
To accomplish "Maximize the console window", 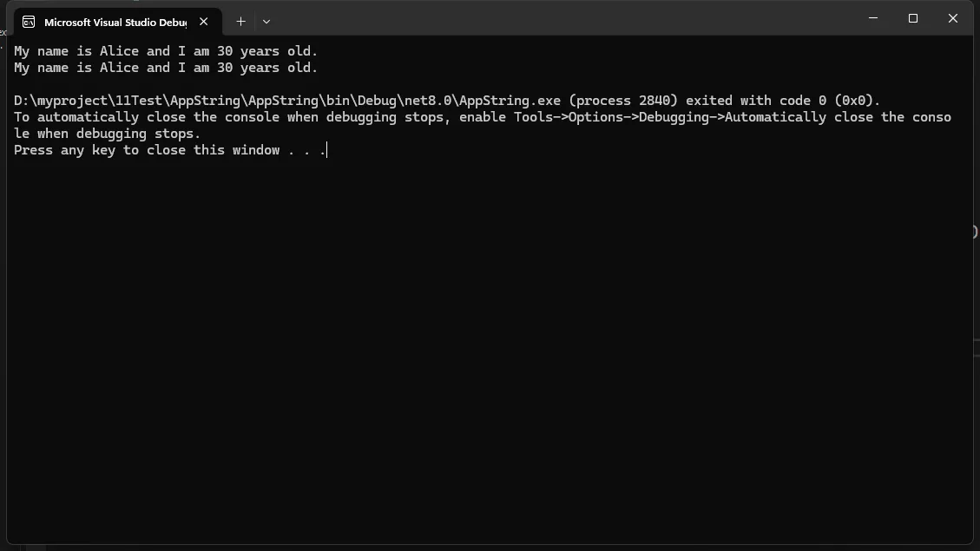I will coord(913,18).
